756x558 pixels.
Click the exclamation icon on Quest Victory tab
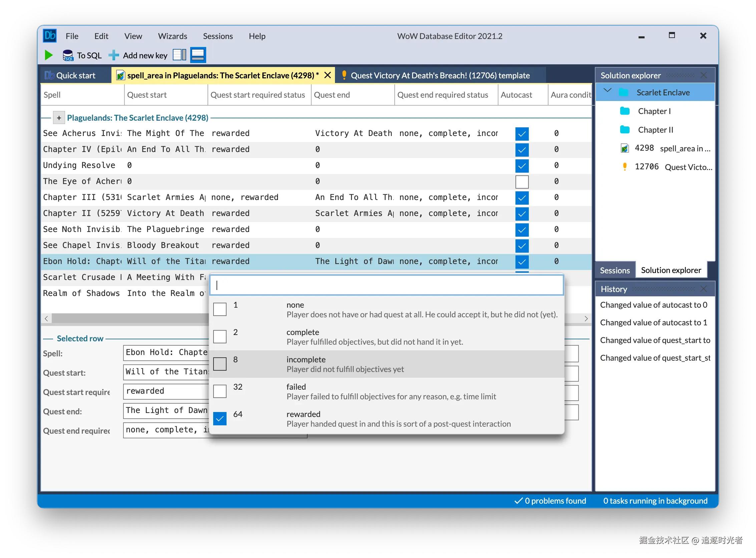(x=344, y=75)
